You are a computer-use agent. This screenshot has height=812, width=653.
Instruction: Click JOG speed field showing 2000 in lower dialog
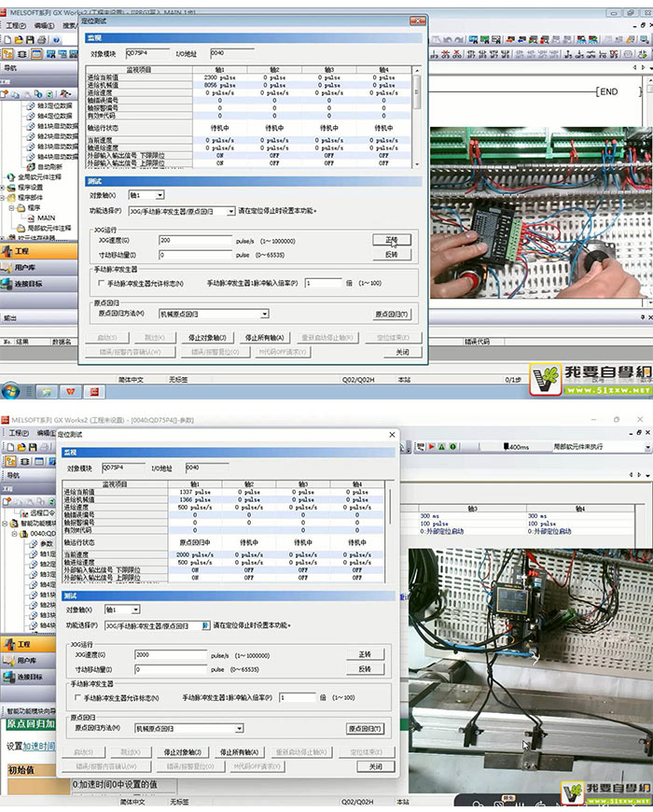[x=171, y=655]
